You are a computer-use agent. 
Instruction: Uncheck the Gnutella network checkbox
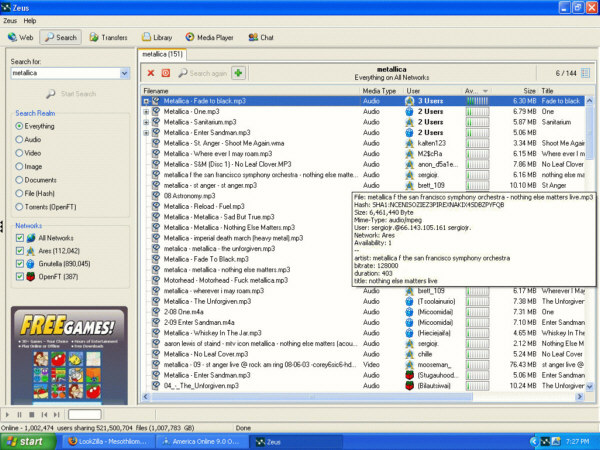[19, 263]
